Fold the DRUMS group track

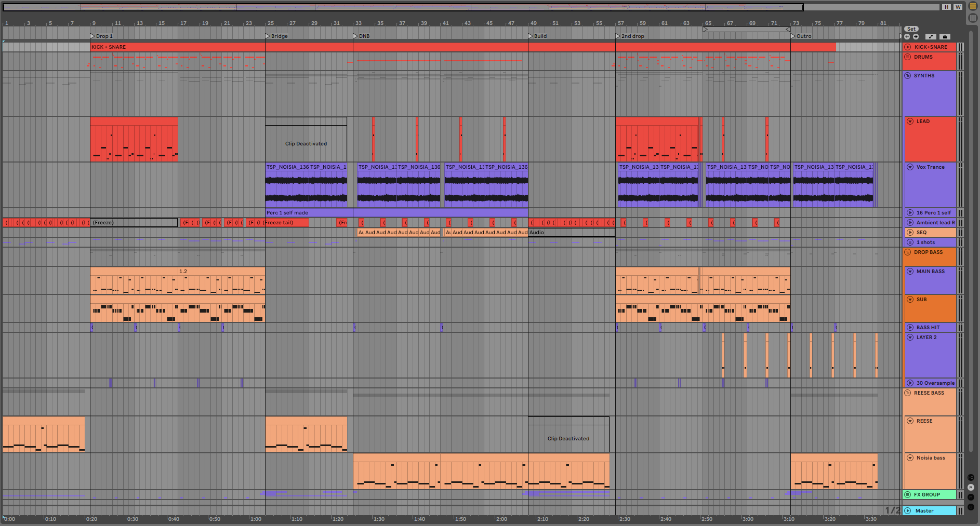point(907,57)
